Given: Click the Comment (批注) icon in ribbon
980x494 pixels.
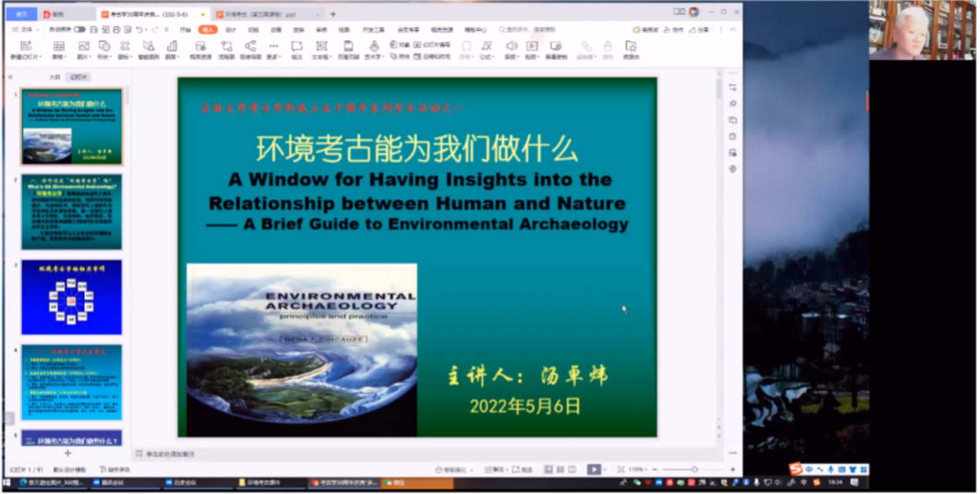Looking at the screenshot, I should (x=297, y=46).
